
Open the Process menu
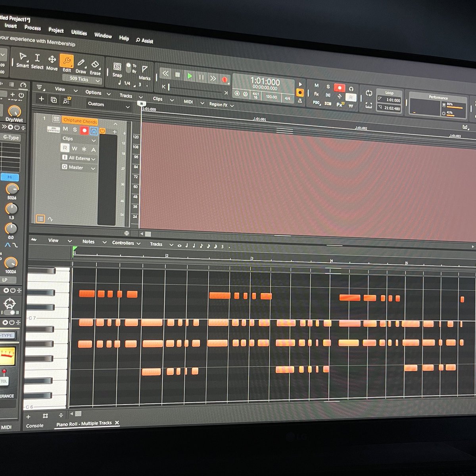(x=33, y=28)
